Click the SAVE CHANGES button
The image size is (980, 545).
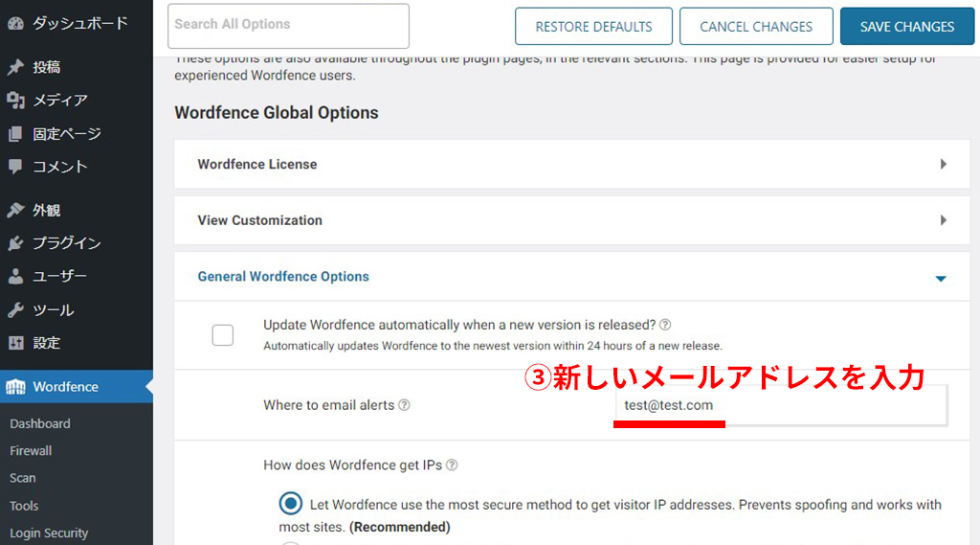(x=907, y=26)
